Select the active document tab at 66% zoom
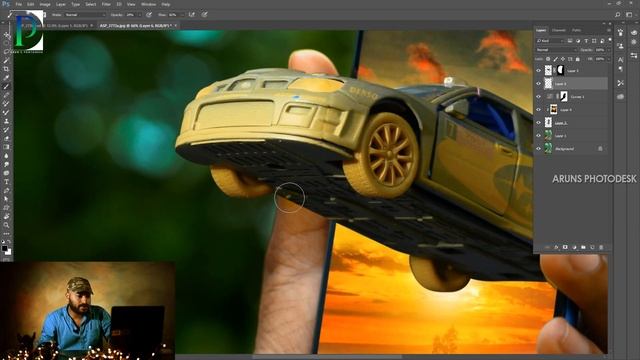This screenshot has width=640, height=360. [x=135, y=25]
